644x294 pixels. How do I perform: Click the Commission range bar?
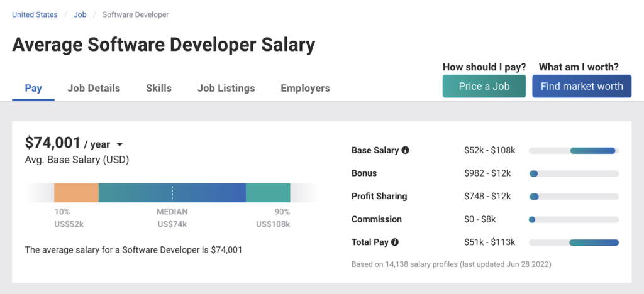[574, 219]
